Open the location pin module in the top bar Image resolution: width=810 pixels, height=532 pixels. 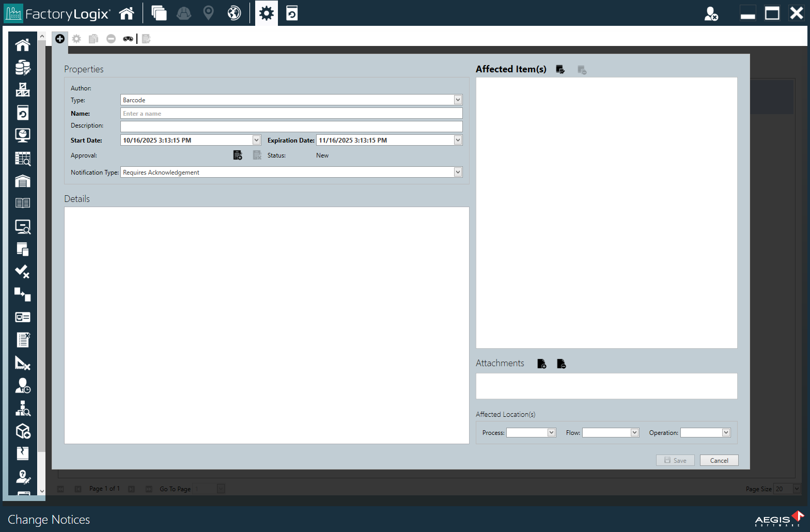tap(209, 13)
